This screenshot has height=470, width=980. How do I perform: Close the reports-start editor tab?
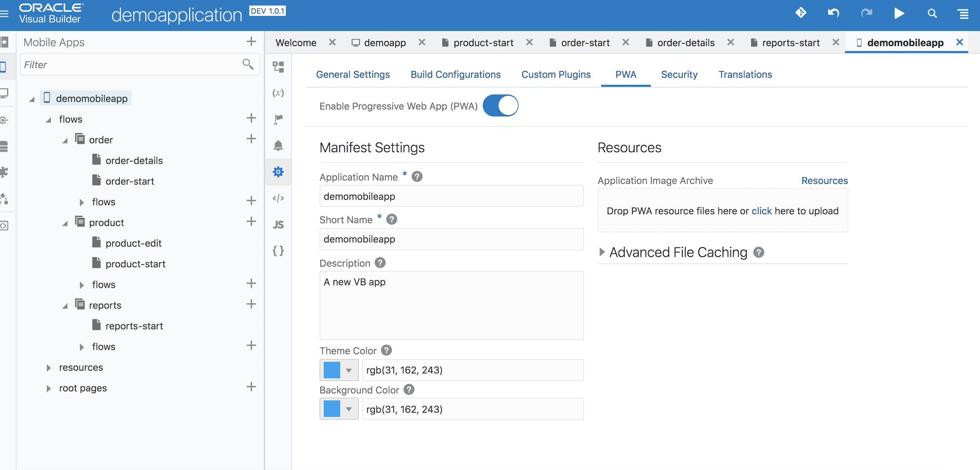pos(835,42)
